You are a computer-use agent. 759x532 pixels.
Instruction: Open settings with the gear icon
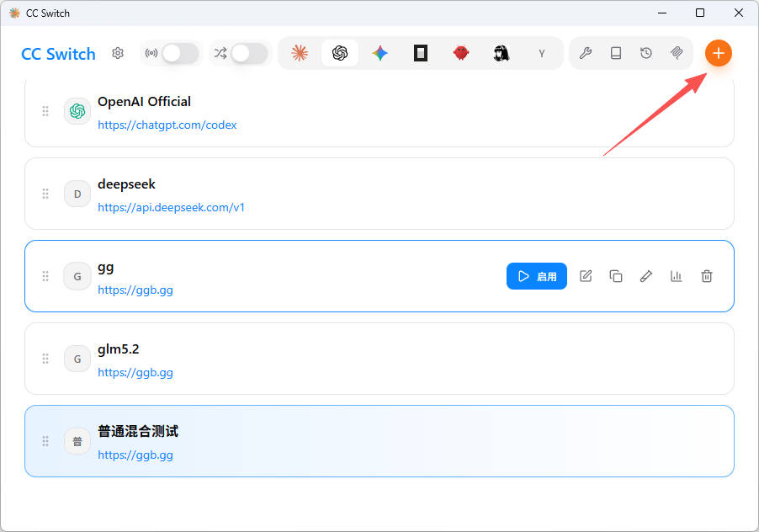point(118,53)
